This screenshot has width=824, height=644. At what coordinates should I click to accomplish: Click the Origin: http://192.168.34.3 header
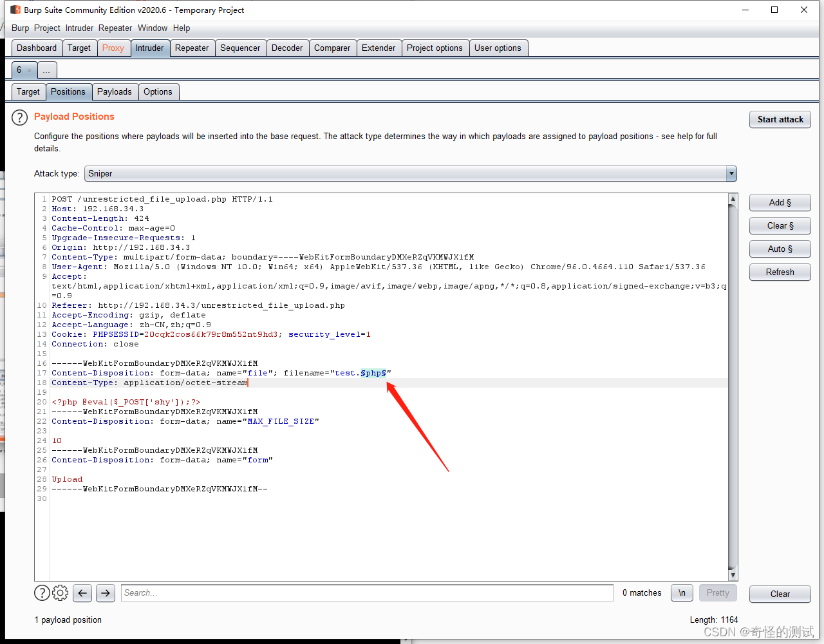click(x=121, y=248)
